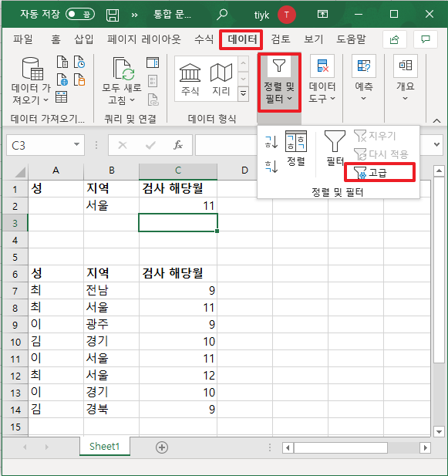Click the 고급 advanced filter option
The width and height of the screenshot is (448, 476).
[379, 173]
